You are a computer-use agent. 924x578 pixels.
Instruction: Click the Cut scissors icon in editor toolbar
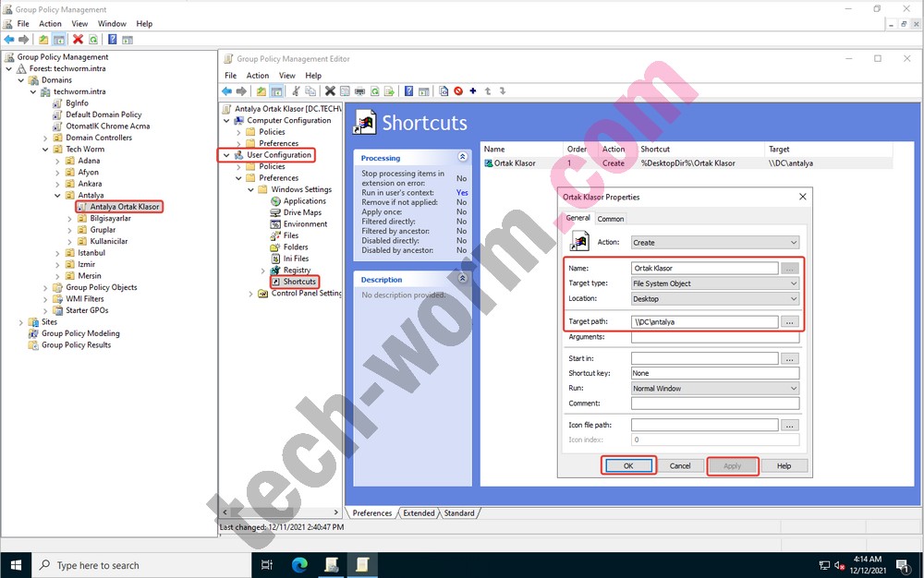coord(297,91)
